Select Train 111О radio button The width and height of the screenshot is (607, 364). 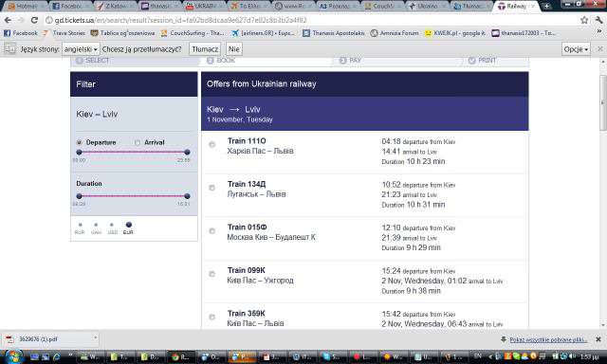pos(212,145)
